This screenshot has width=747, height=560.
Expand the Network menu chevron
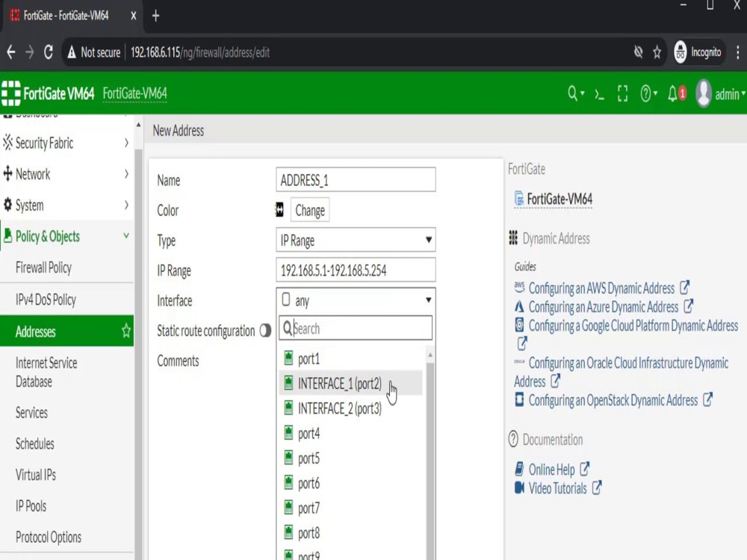pyautogui.click(x=126, y=174)
